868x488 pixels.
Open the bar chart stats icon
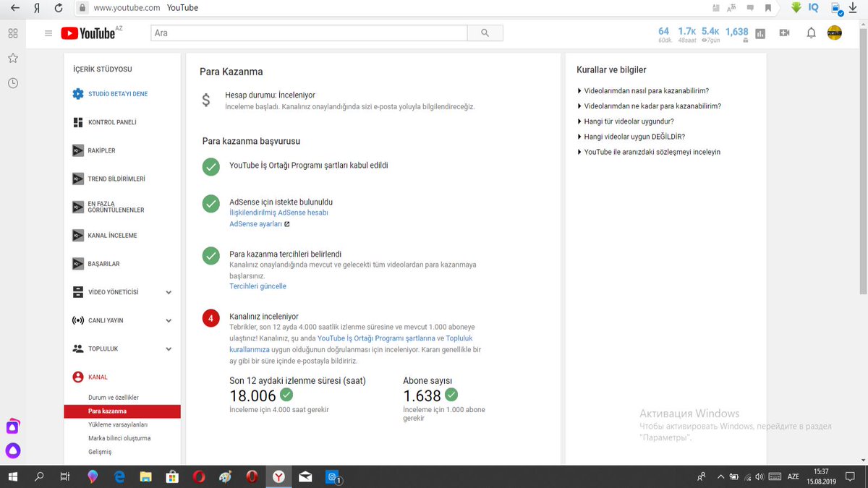(x=760, y=33)
